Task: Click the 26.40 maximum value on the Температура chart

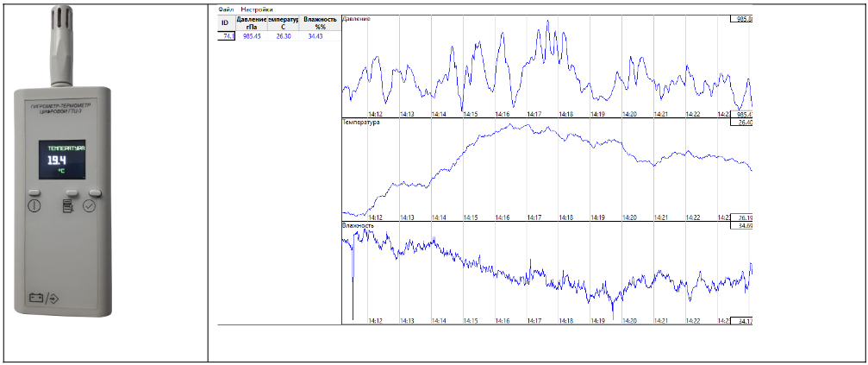Action: 740,123
